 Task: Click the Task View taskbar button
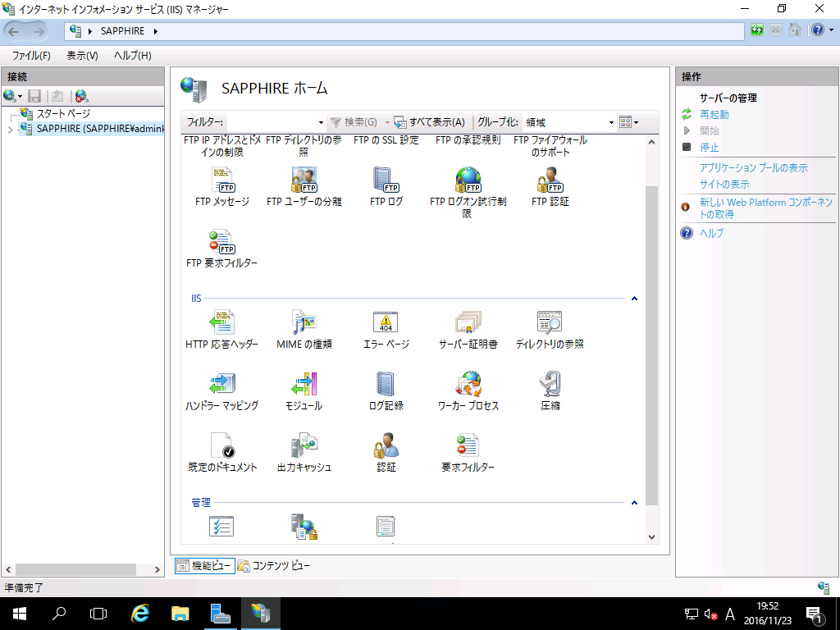point(98,614)
